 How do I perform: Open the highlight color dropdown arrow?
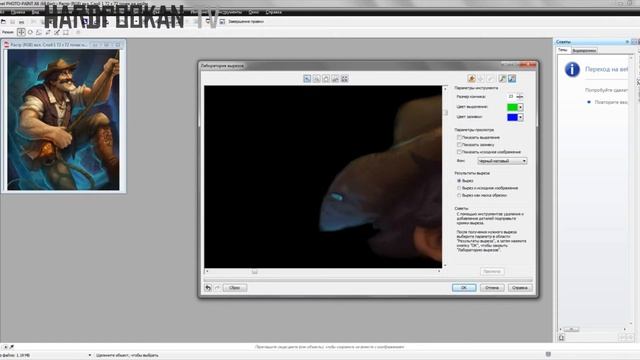pyautogui.click(x=520, y=107)
